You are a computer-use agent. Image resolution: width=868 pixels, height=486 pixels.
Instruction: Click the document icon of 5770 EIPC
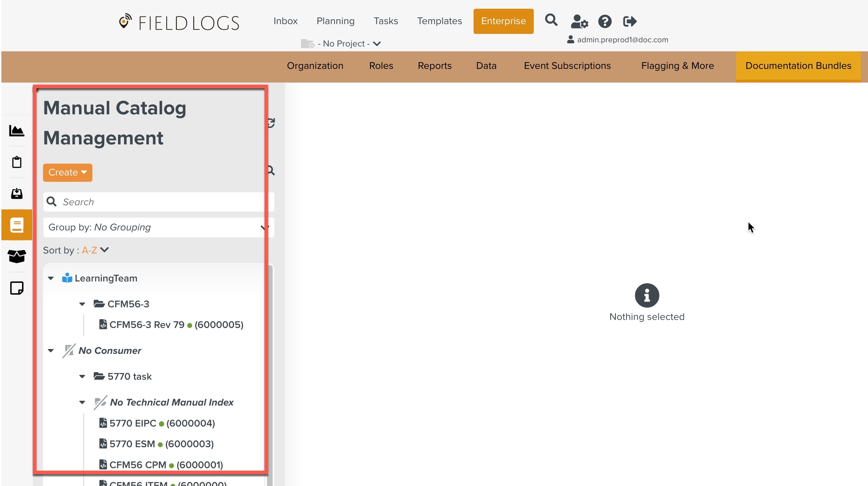pos(103,423)
